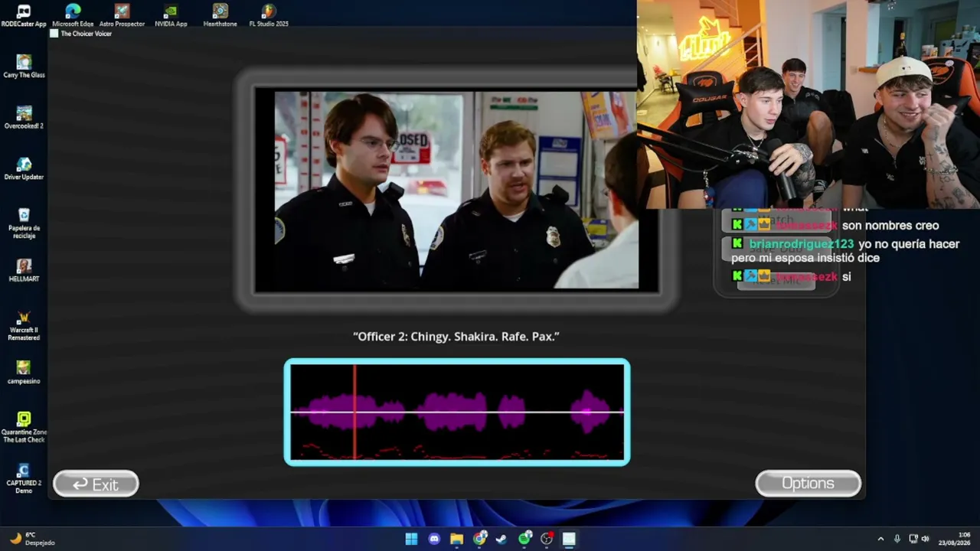
Task: Switch to OBS Studio in the taskbar
Action: tap(547, 539)
